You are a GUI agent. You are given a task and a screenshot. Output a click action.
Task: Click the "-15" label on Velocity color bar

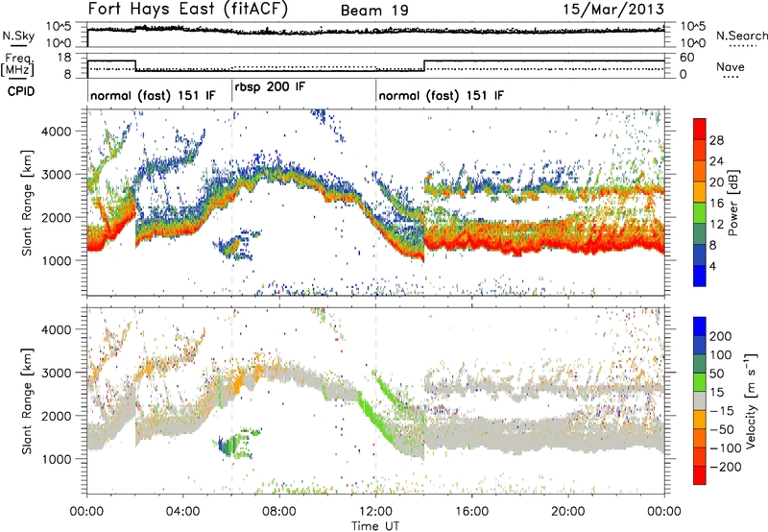(x=722, y=410)
